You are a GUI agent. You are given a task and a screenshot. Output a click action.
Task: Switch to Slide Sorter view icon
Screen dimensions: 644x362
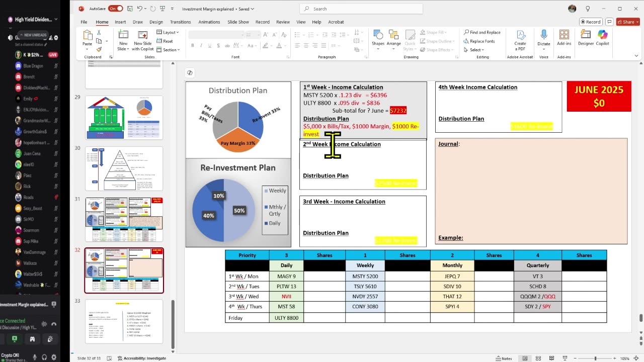coord(538,358)
